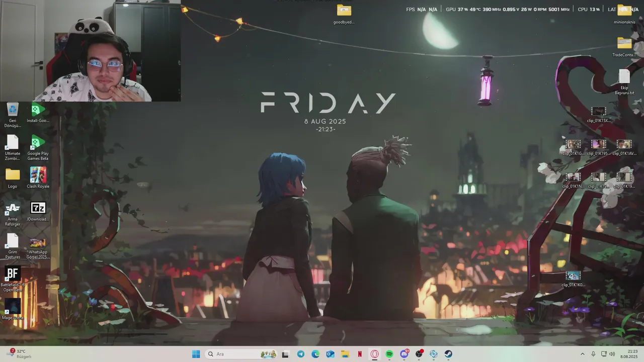
Task: Click the microphone tray icon
Action: [593, 354]
